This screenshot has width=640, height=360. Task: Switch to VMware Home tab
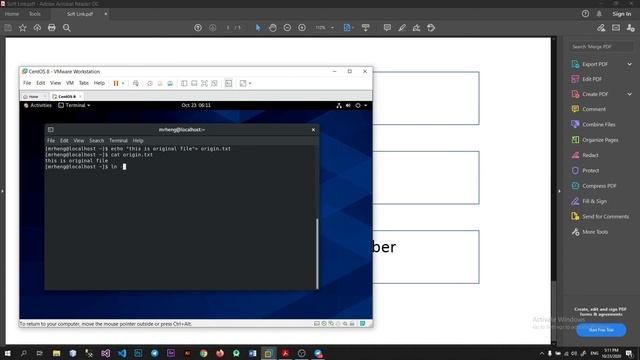coord(33,97)
